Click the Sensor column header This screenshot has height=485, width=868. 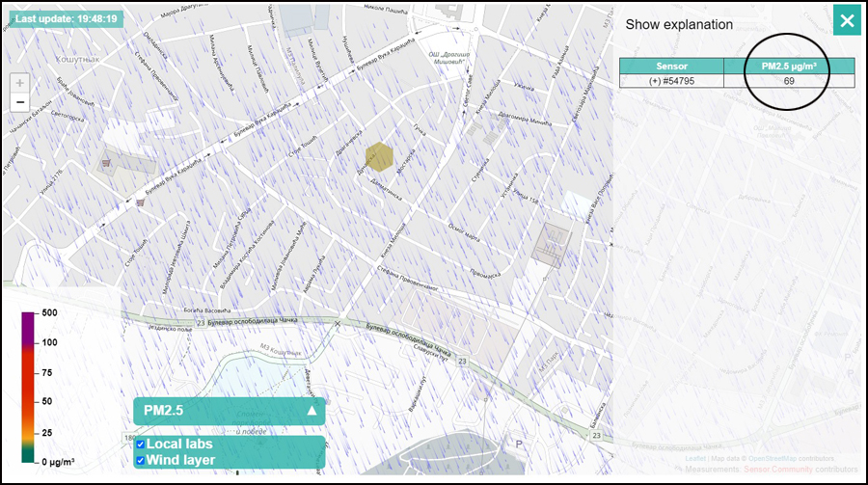coord(671,66)
